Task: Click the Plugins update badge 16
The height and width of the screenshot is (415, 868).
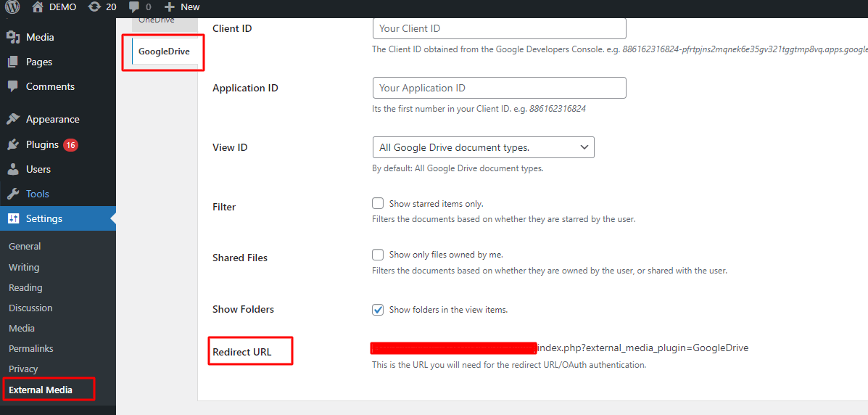Action: point(70,145)
